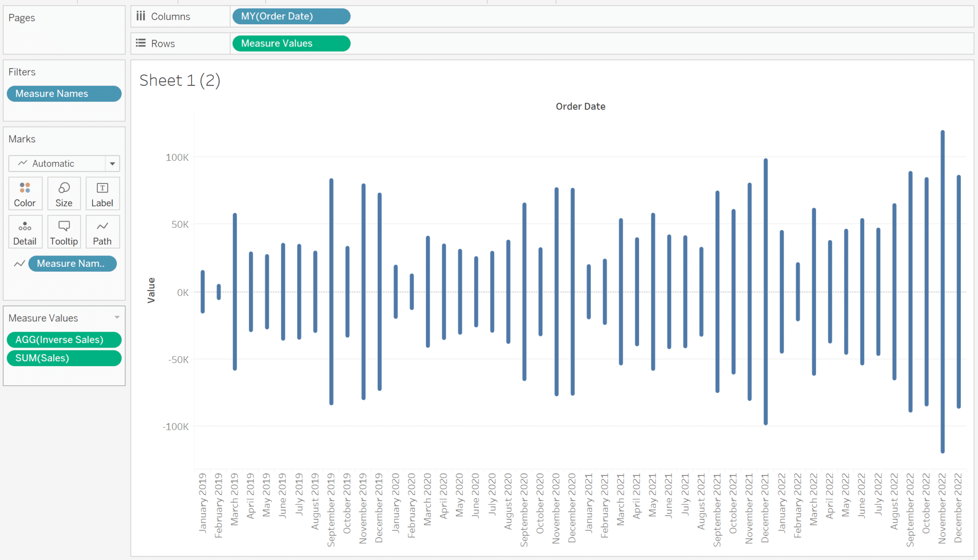Open the Detail shelf icon
This screenshot has height=560, width=978.
(x=25, y=232)
